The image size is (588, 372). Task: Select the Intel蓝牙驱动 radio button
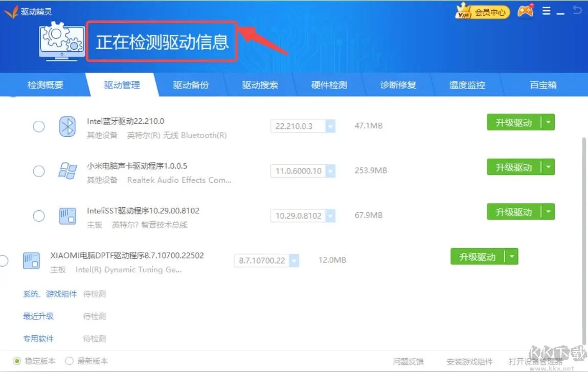pyautogui.click(x=39, y=126)
